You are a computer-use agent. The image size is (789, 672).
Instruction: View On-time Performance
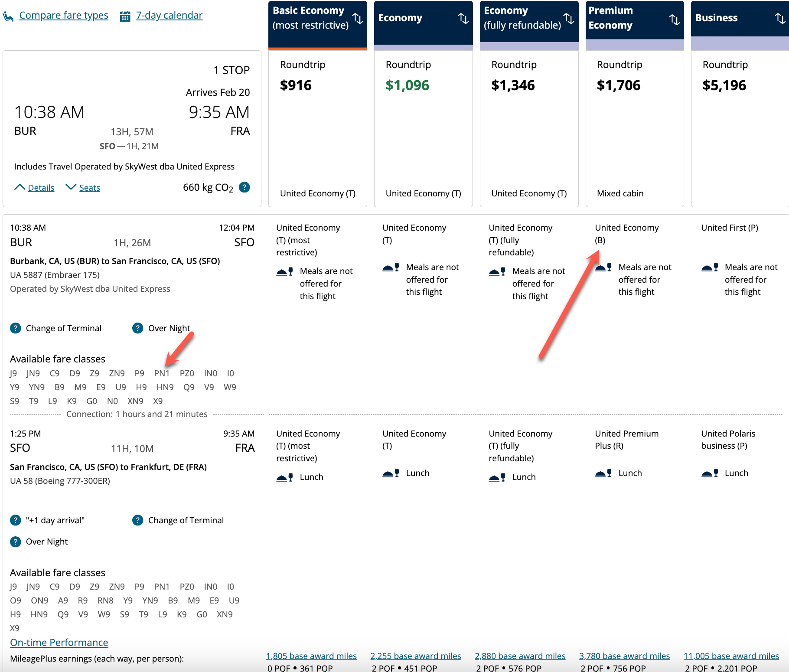pyautogui.click(x=59, y=642)
